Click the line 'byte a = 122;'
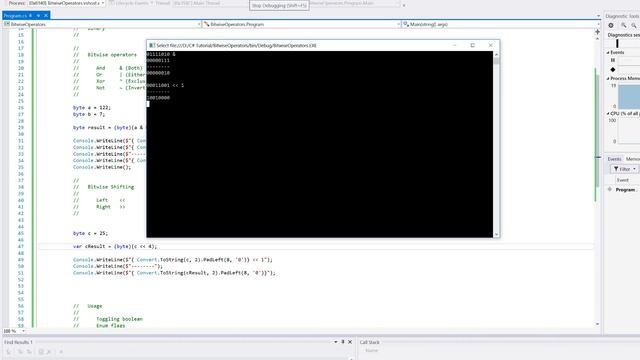 [92, 108]
